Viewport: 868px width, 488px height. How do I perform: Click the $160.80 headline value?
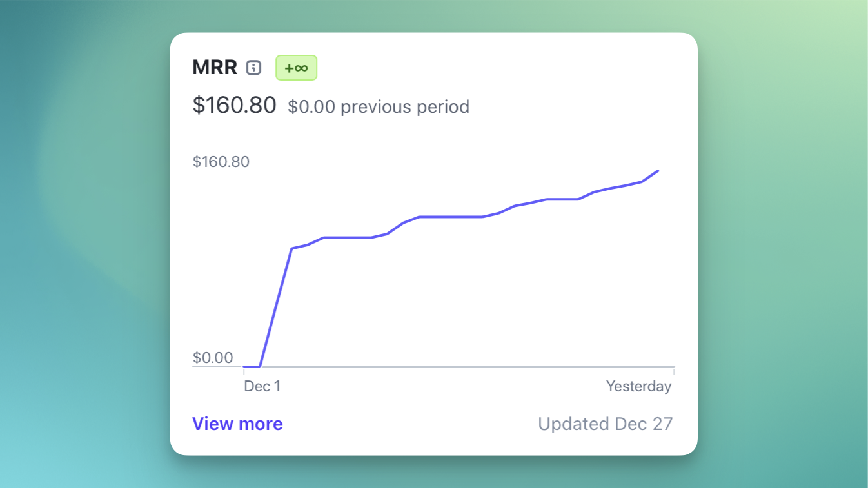[234, 104]
